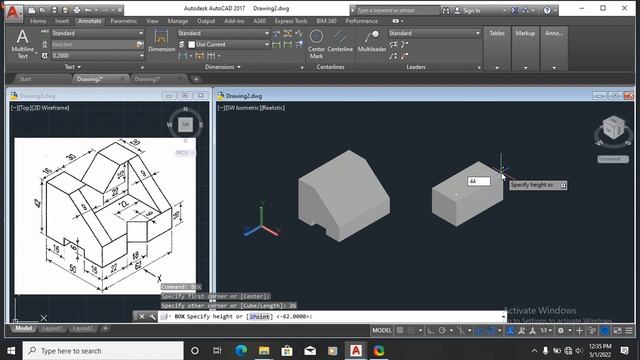Toggle object snap tracking in status bar
Screen dimensions: 640x360
[479, 330]
